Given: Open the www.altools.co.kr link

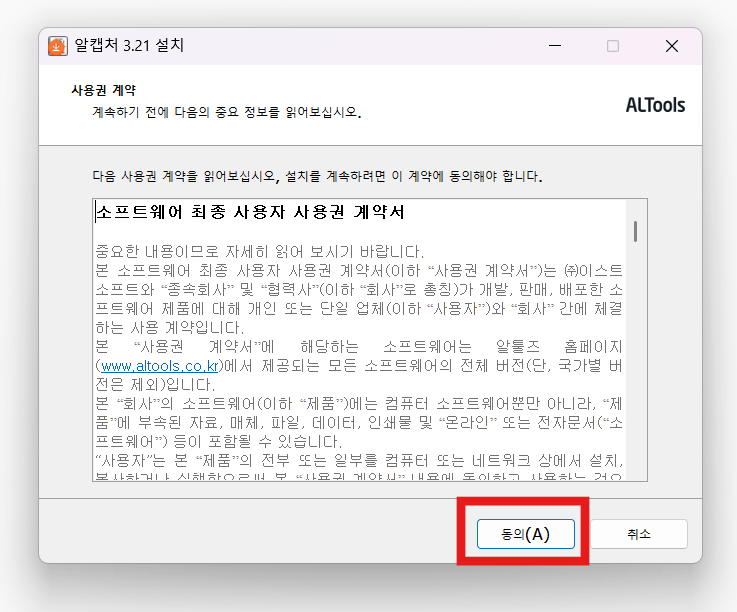Looking at the screenshot, I should pyautogui.click(x=160, y=366).
